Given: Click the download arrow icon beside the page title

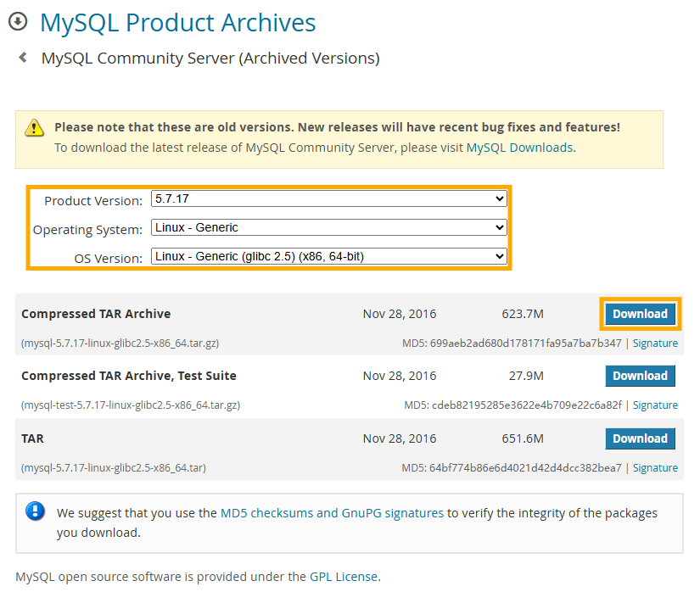Looking at the screenshot, I should pos(18,21).
